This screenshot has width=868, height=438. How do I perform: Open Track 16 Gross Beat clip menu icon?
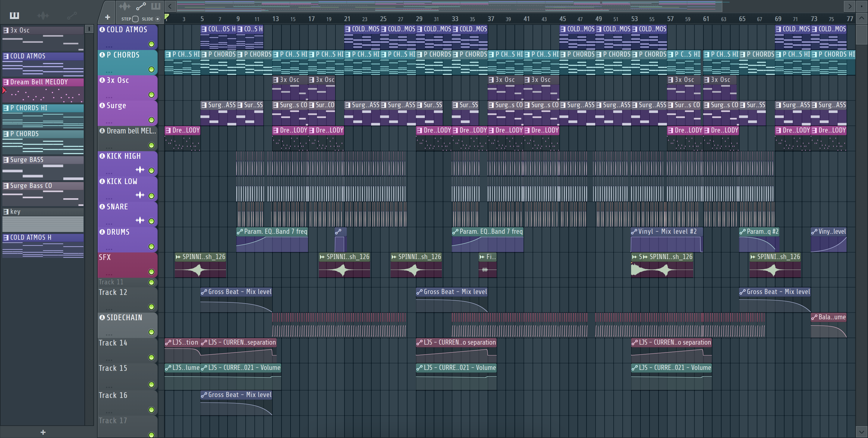coord(204,395)
